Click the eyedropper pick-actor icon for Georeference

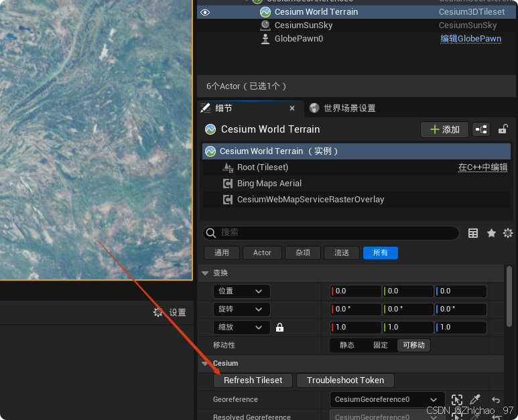coord(475,399)
